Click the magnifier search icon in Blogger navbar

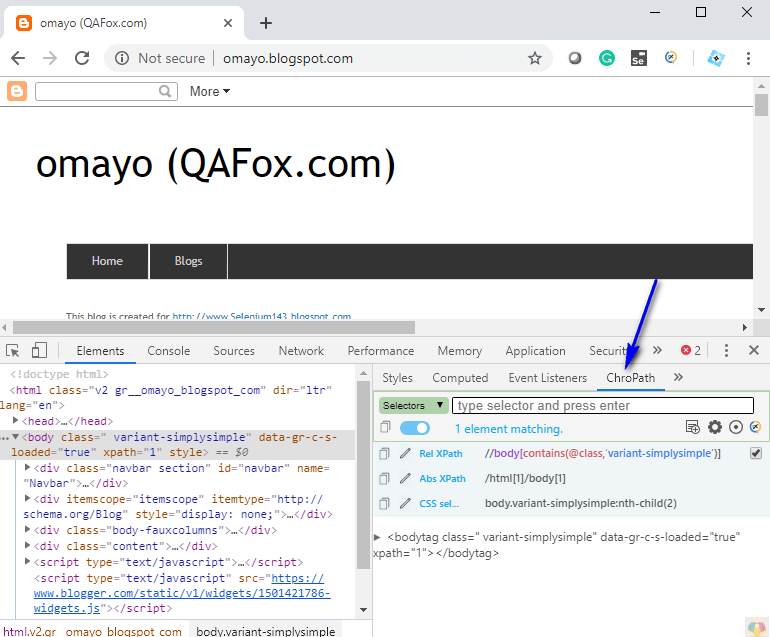165,91
